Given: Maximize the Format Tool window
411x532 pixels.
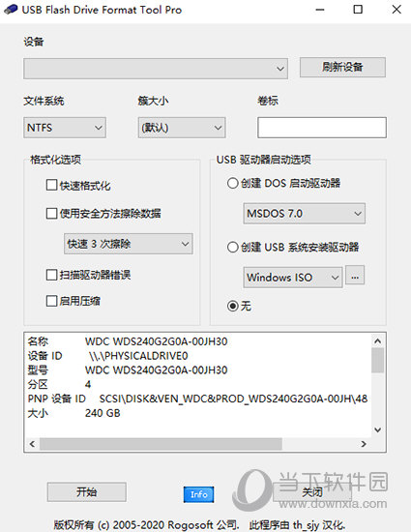Looking at the screenshot, I should tap(358, 10).
